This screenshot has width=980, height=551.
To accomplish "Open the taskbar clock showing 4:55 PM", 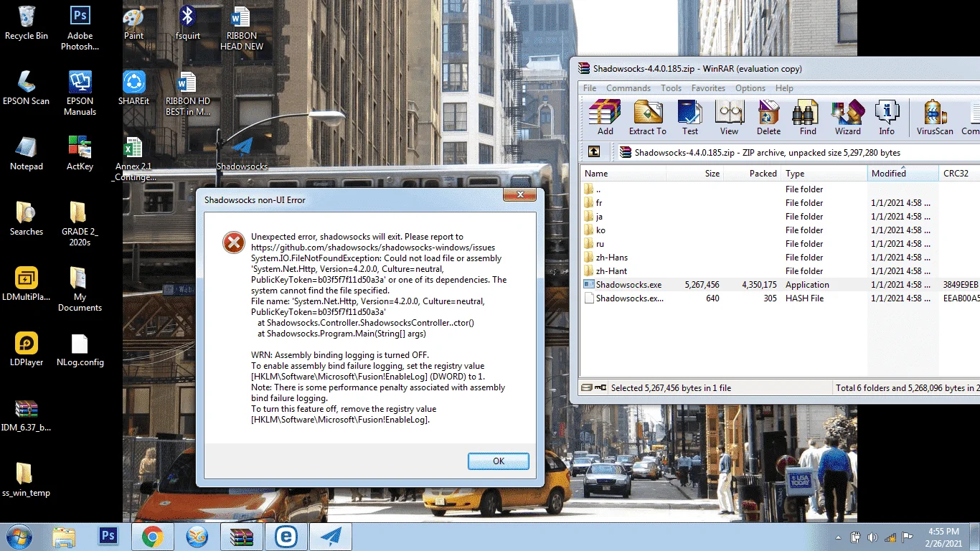I will pos(943,537).
